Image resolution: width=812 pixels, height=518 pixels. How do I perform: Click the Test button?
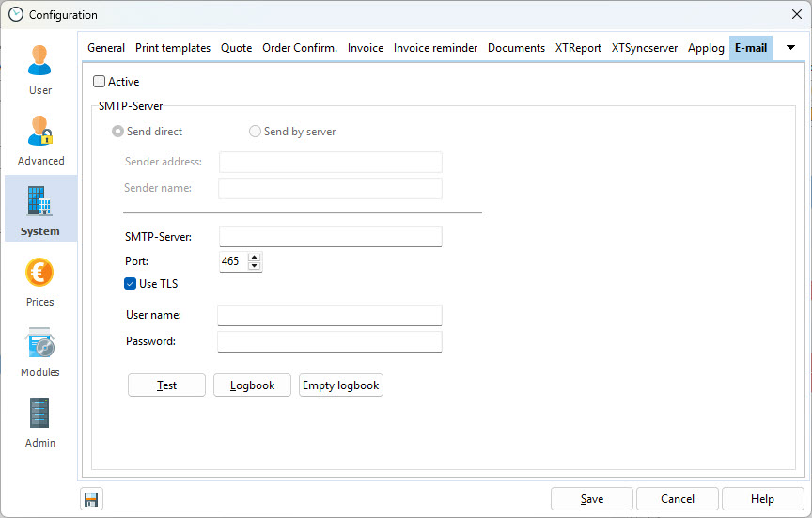166,385
